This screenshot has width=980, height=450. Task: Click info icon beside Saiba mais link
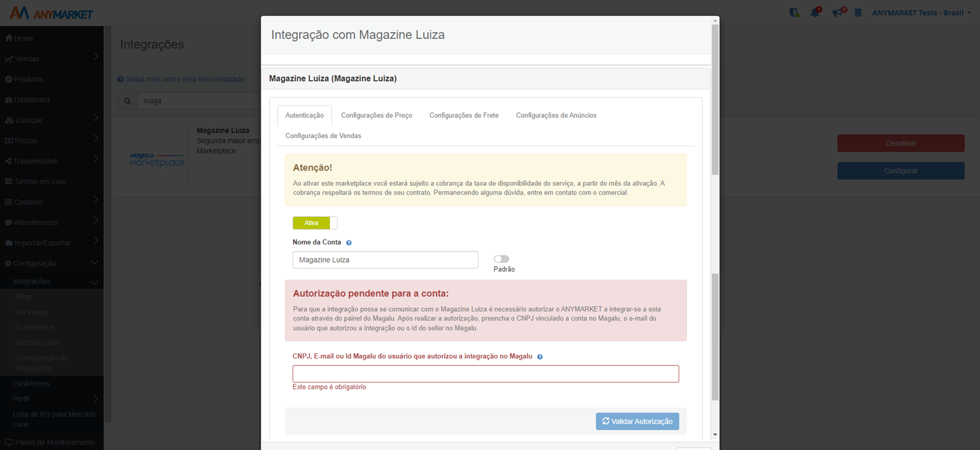(121, 79)
